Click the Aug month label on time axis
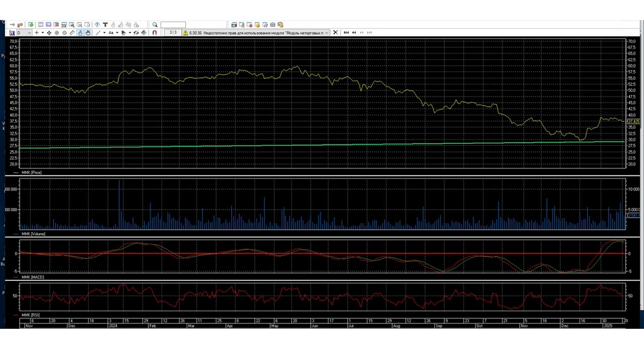Viewport: 644px width, 362px height. pos(397,326)
